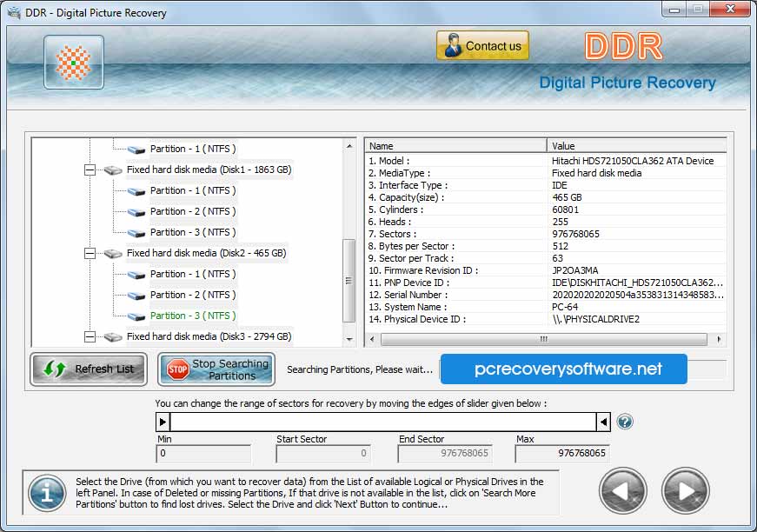Click the tree panel scroll down arrow
757x532 pixels.
349,339
